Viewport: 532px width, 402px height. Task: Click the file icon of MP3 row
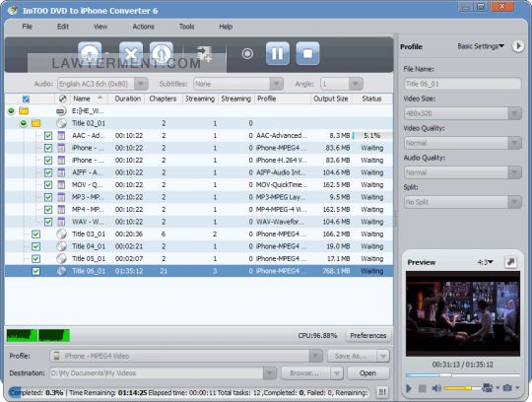click(61, 197)
